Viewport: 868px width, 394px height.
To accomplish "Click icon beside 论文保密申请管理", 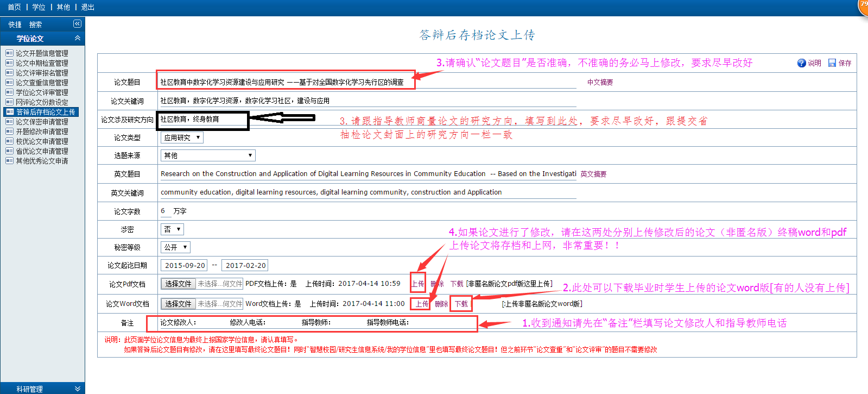I will tap(9, 122).
